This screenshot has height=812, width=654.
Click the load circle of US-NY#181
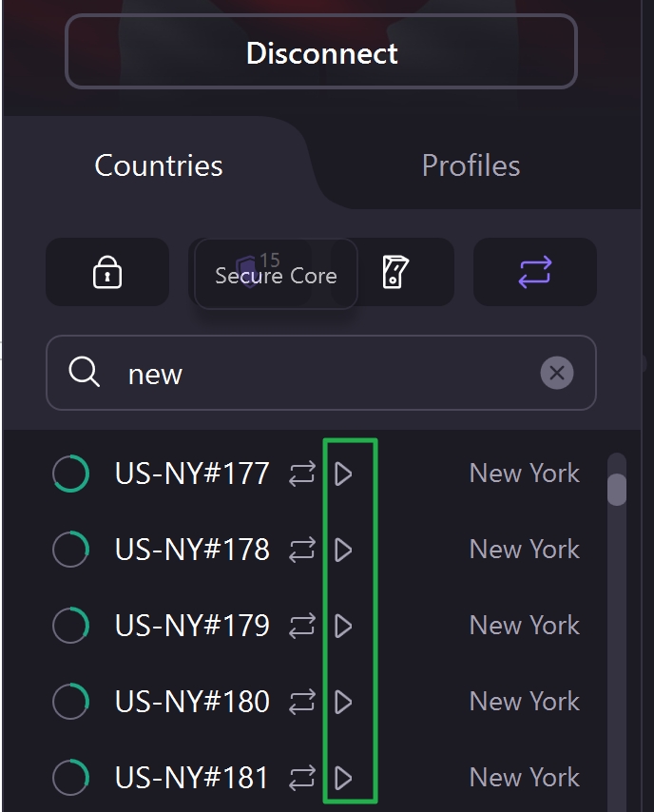click(69, 777)
